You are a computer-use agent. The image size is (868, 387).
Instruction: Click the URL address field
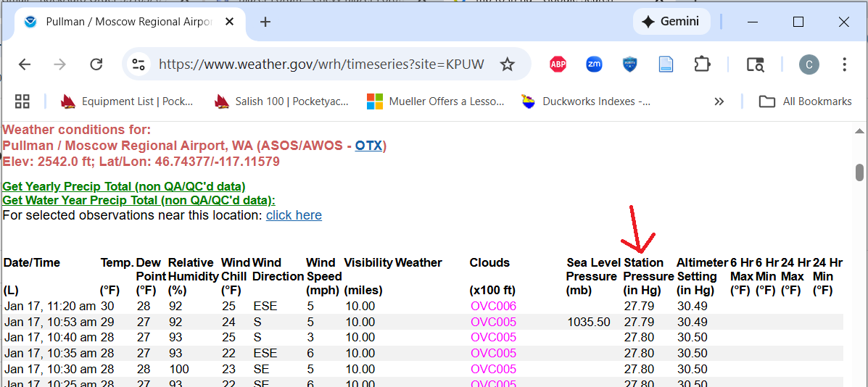(x=321, y=64)
